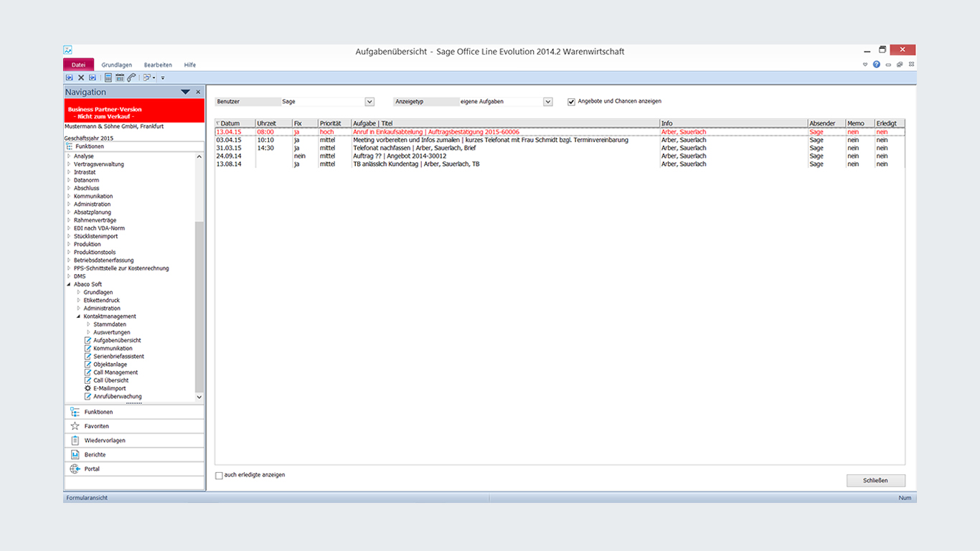Expand the Auswertungen tree node
This screenshot has width=980, height=551.
(88, 333)
